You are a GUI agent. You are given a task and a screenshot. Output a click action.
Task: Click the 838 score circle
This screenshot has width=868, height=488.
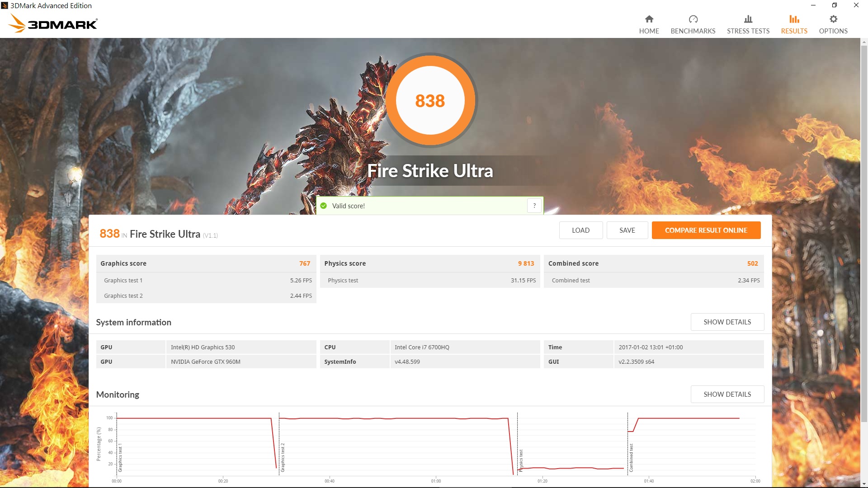coord(430,100)
